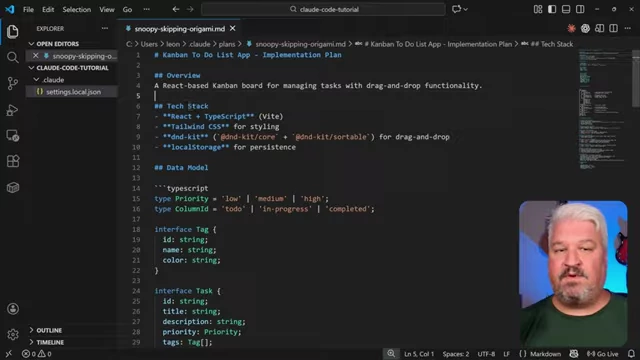Open the Source Control view
Screen dimensions: 640x360
[x=13, y=83]
